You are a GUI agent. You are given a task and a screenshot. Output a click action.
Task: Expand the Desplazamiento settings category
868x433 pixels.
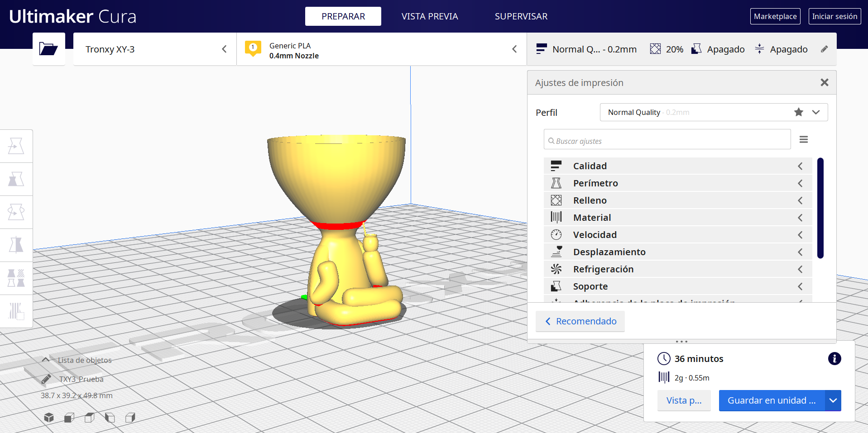[x=678, y=252]
